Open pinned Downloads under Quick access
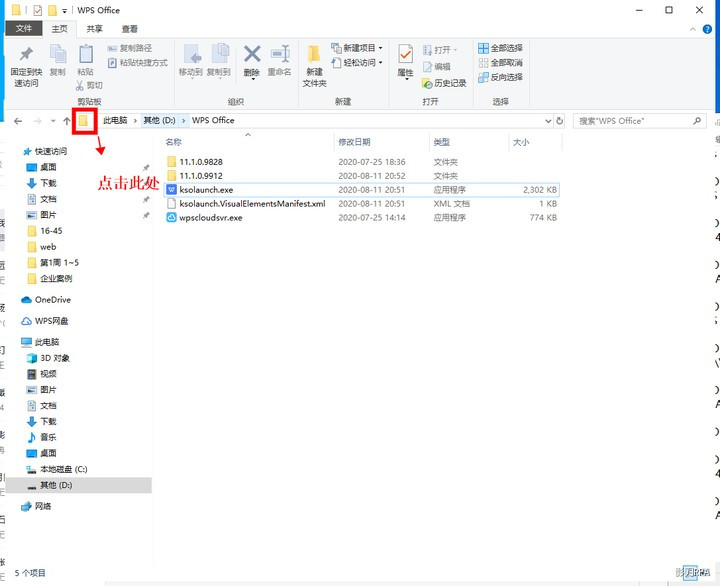The height and width of the screenshot is (586, 720). pos(41,183)
